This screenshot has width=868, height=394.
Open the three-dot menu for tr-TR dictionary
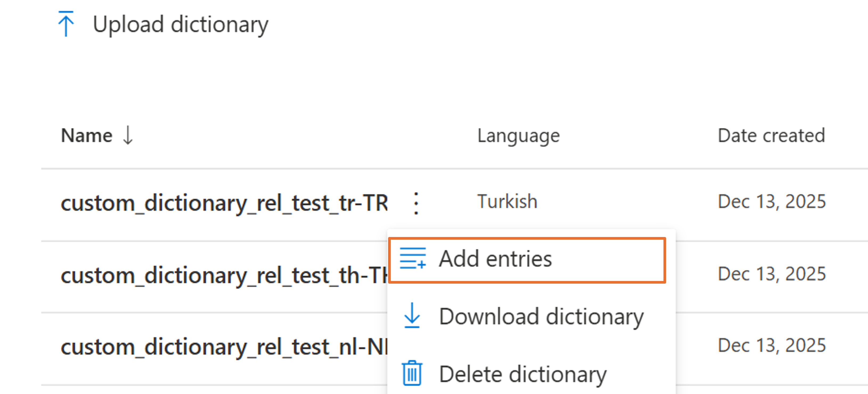416,203
